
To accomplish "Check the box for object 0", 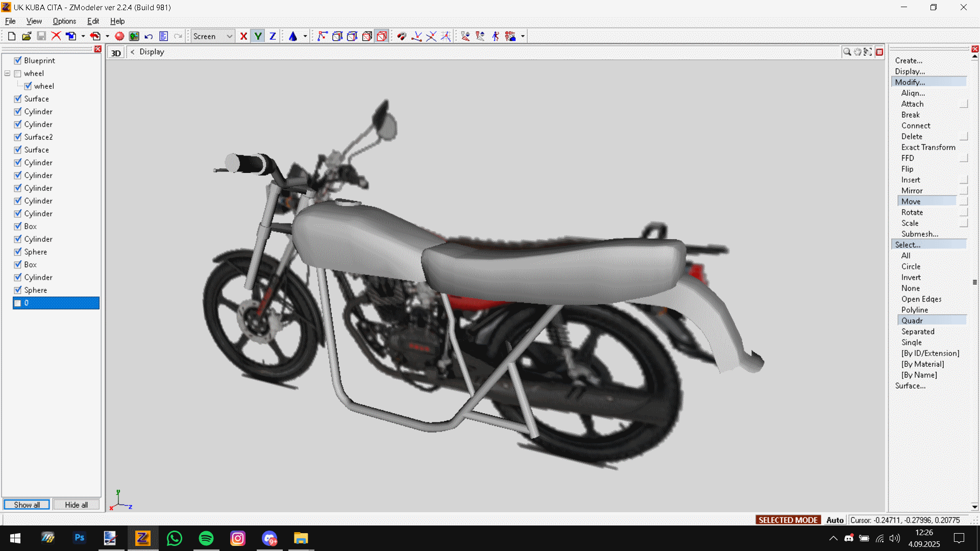I will pos(18,303).
